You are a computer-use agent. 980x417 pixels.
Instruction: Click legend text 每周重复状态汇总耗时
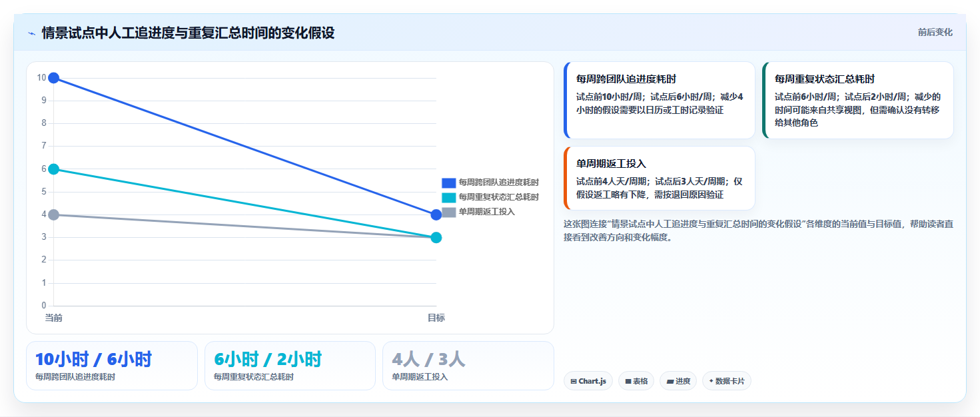point(498,197)
